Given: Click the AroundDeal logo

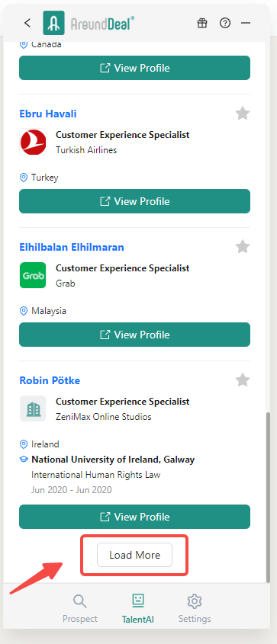Looking at the screenshot, I should coord(89,23).
